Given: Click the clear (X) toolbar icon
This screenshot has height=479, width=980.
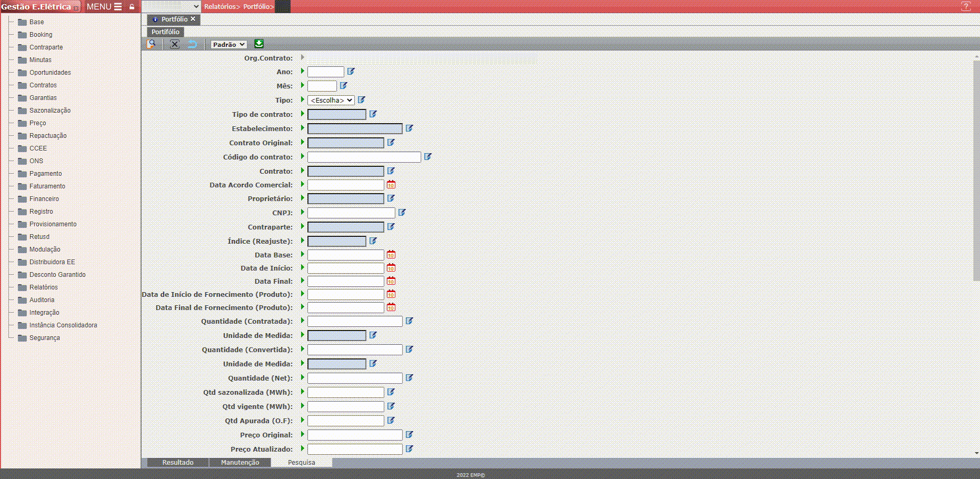Looking at the screenshot, I should tap(175, 44).
